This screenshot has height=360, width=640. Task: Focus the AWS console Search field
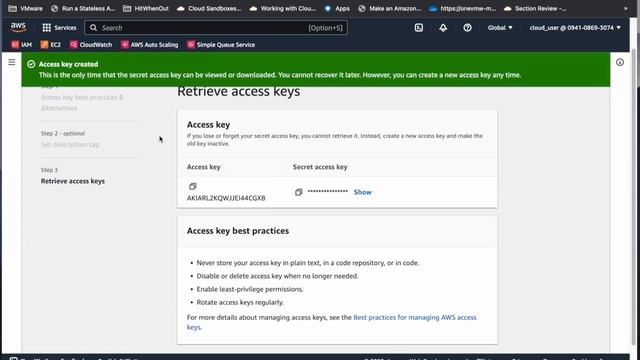216,28
